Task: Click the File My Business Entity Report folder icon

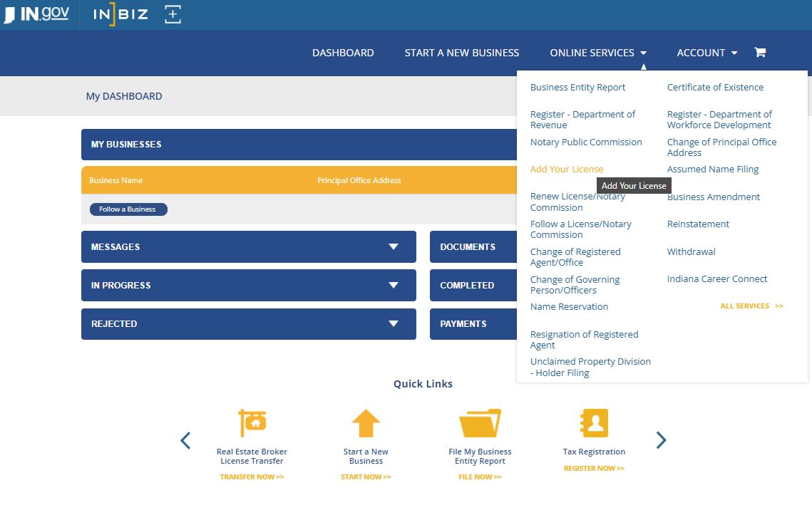Action: (x=480, y=423)
